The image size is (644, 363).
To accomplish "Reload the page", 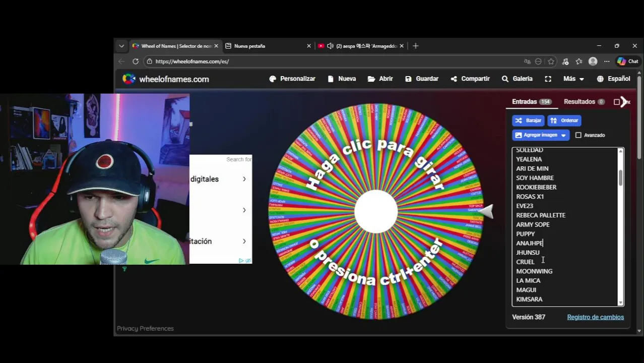I will point(136,62).
